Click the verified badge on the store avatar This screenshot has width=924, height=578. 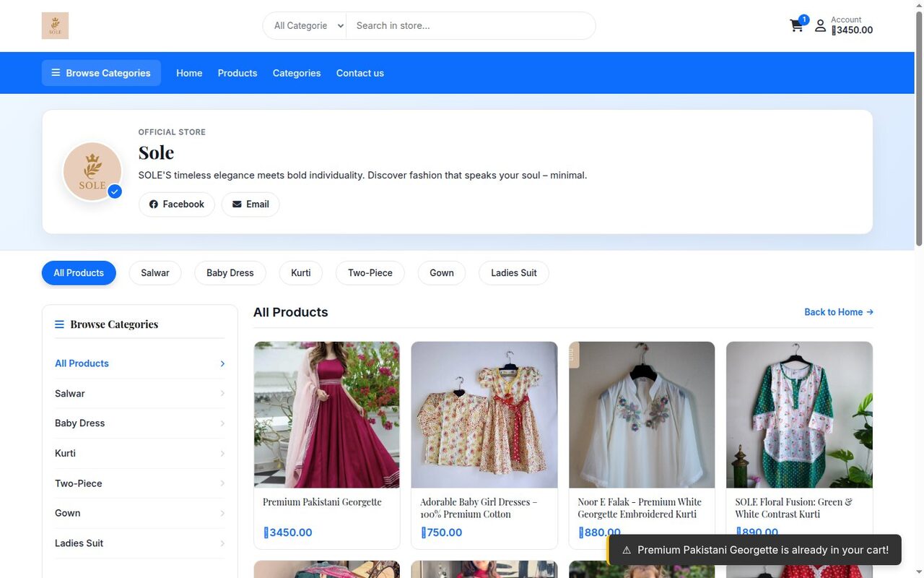tap(115, 191)
